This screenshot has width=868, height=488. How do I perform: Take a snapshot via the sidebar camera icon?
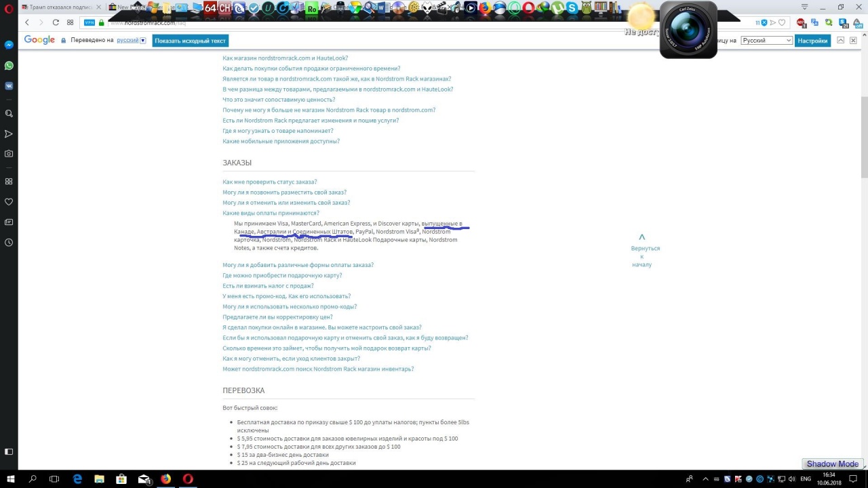point(9,154)
